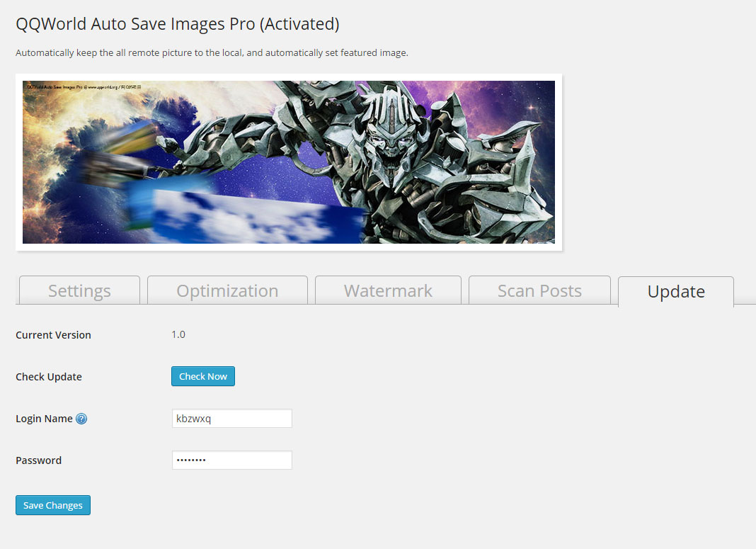
Task: Click the 'Password' label text
Action: coord(38,460)
